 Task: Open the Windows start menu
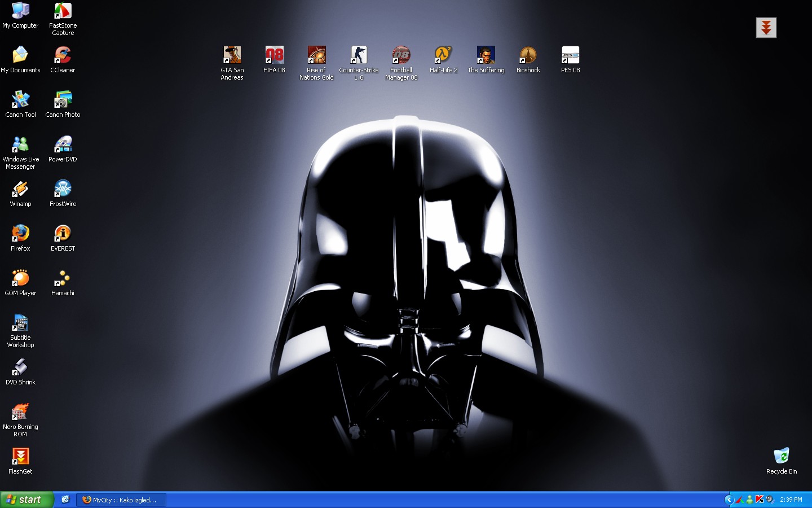click(x=27, y=500)
